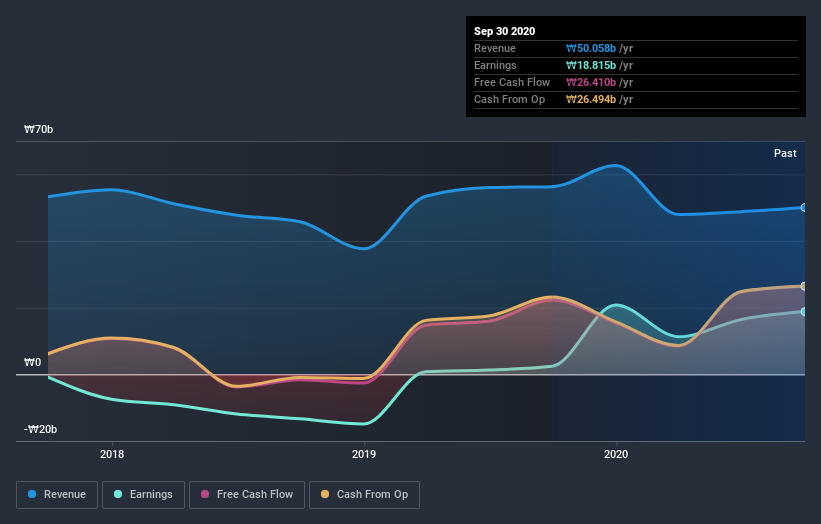Click the Revenue end-point marker on chart
This screenshot has height=524, width=821.
coord(804,208)
